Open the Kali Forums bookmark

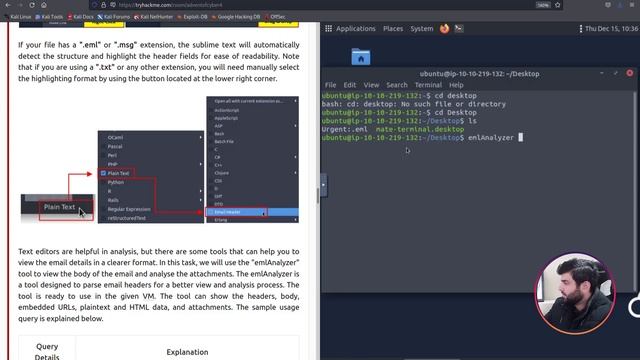point(113,17)
